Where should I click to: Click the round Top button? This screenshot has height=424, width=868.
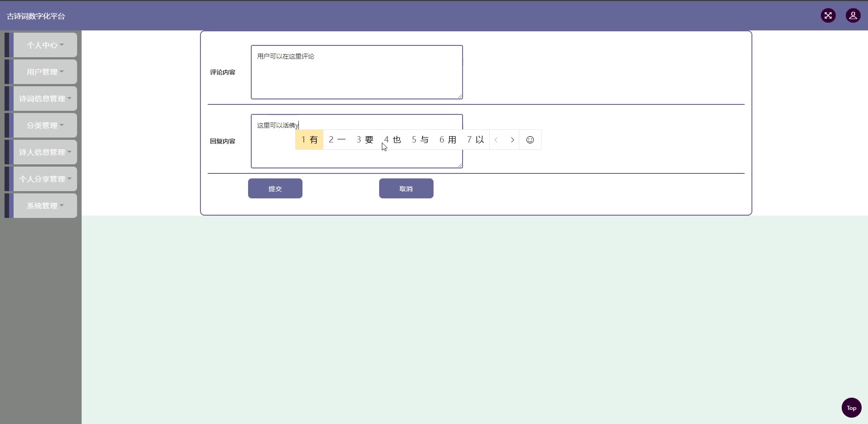[x=851, y=408]
